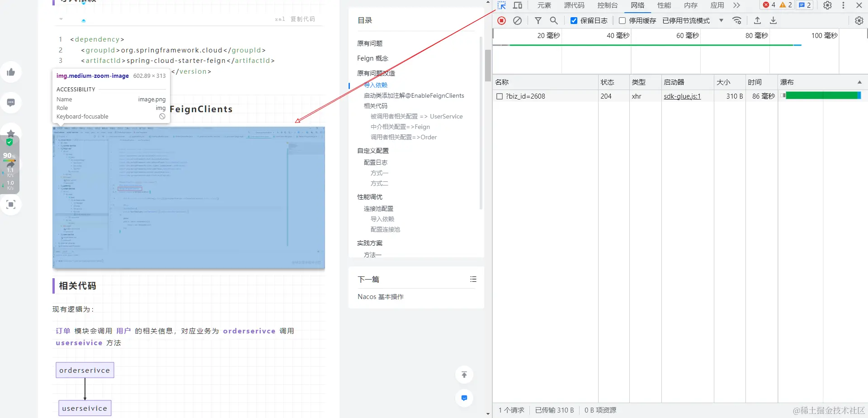Bookmark the article with the star icon
Screen dimensions: 868x418
[x=11, y=133]
